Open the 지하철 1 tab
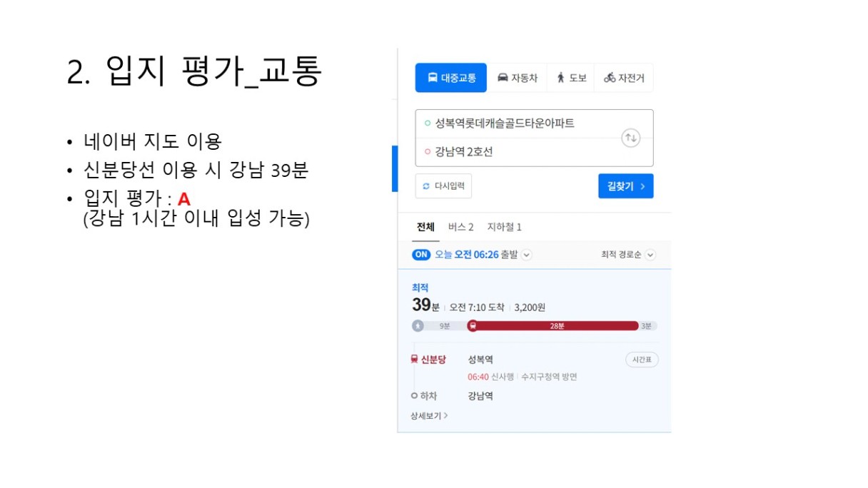This screenshot has height=488, width=868. tap(504, 227)
